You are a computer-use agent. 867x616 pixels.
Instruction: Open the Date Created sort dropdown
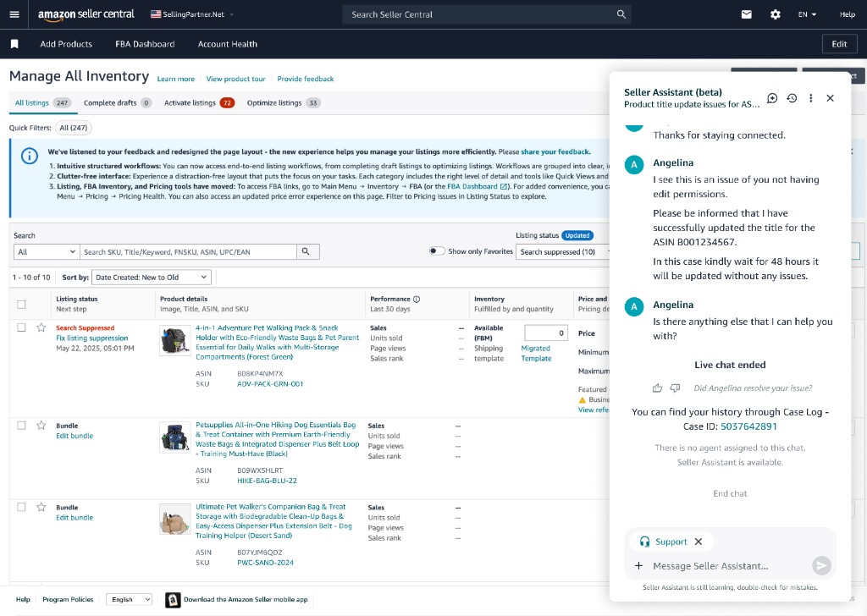point(151,277)
